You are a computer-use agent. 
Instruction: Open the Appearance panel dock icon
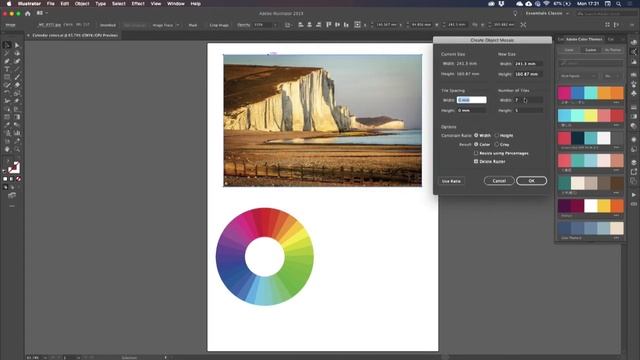coord(633,139)
